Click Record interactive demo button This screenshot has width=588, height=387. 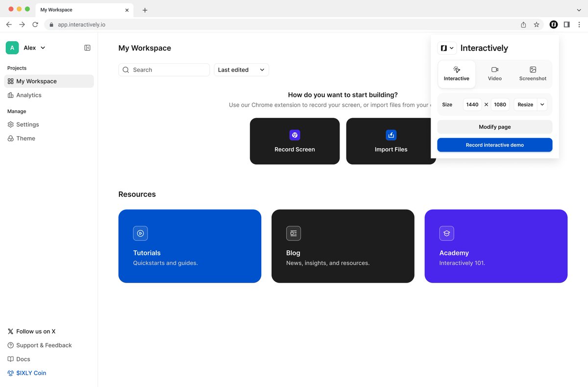pyautogui.click(x=495, y=145)
